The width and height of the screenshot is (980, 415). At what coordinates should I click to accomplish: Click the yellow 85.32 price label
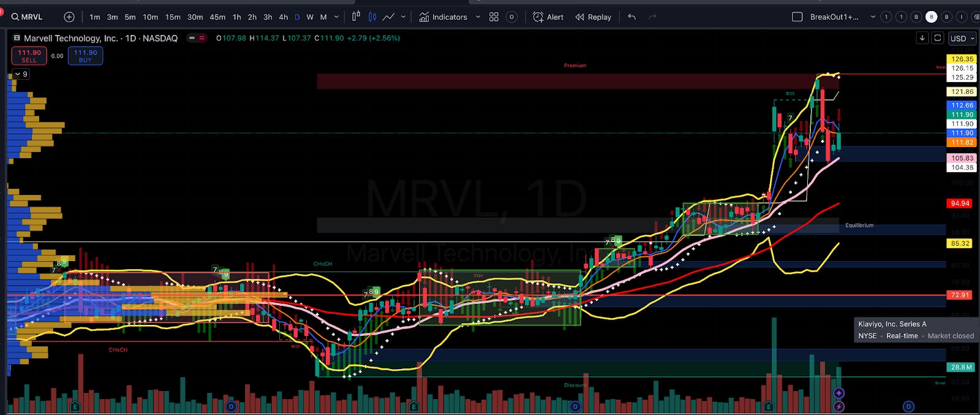pyautogui.click(x=960, y=243)
